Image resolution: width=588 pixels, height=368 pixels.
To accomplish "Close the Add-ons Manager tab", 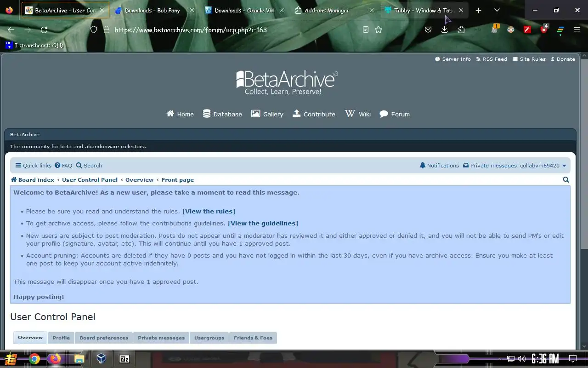I will [372, 10].
